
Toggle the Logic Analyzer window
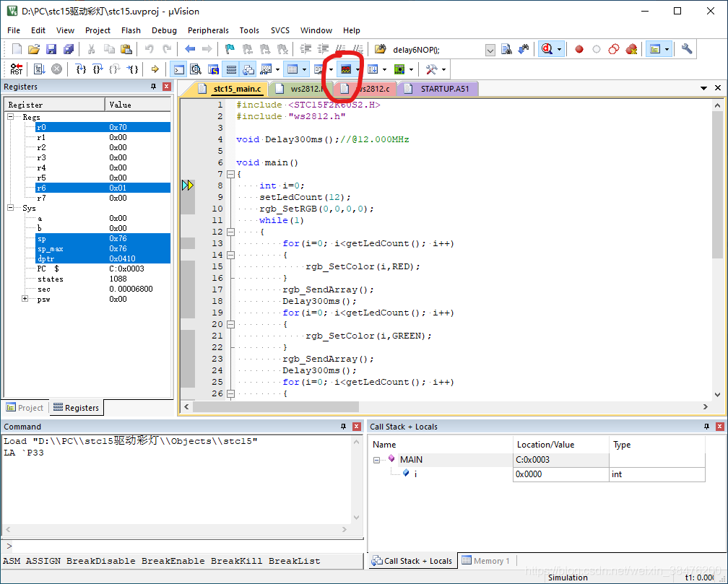[x=346, y=69]
